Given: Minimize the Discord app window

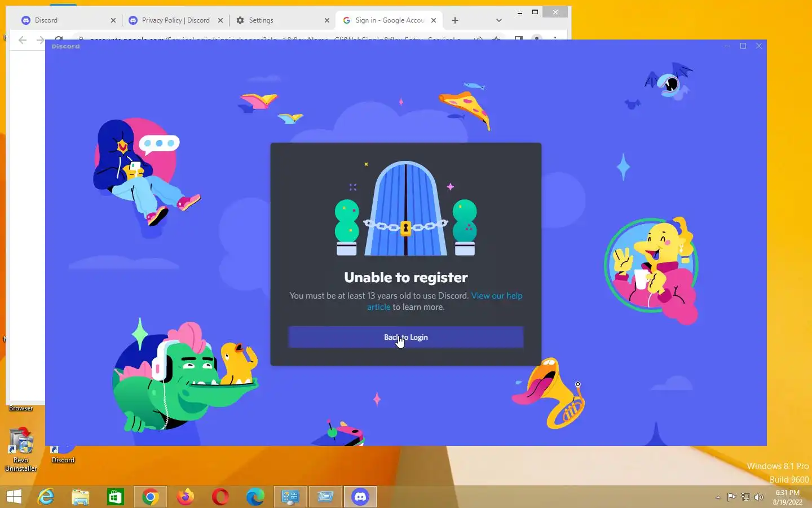Looking at the screenshot, I should coord(727,46).
